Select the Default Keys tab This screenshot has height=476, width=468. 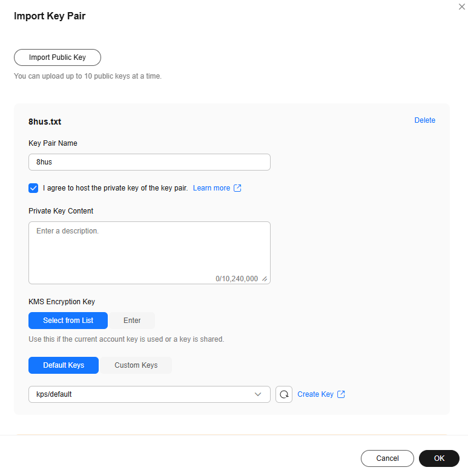64,365
